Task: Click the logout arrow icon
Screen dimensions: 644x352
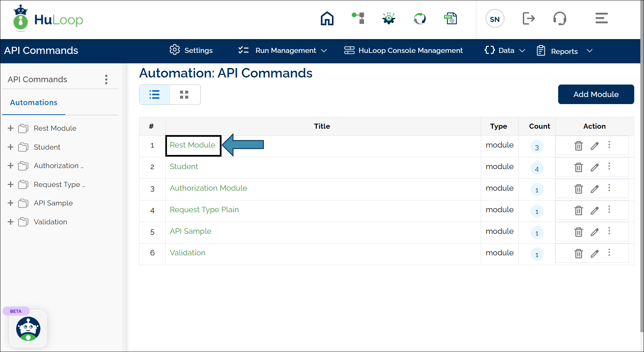Action: (529, 19)
